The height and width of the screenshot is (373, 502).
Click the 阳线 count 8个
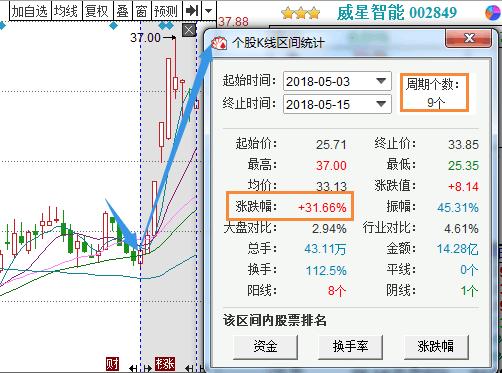337,291
